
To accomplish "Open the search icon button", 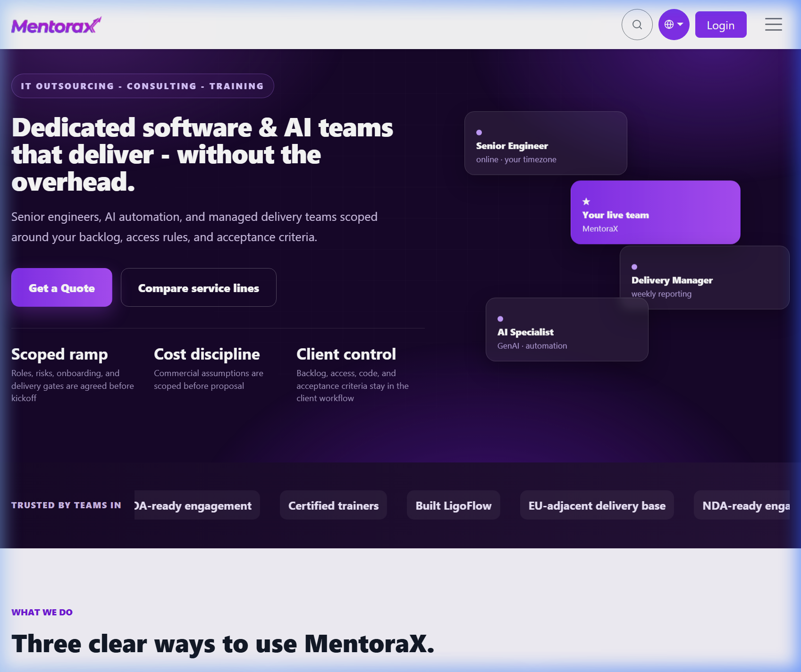I will (637, 25).
